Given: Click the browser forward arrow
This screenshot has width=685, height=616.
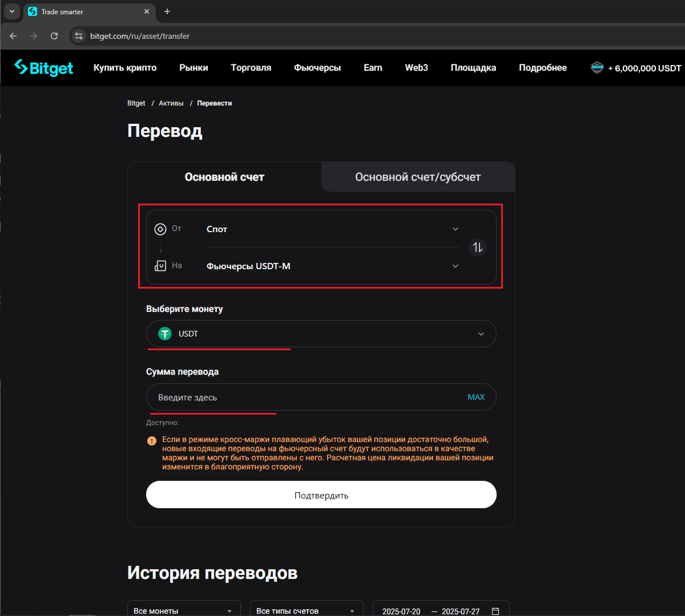Looking at the screenshot, I should point(34,36).
